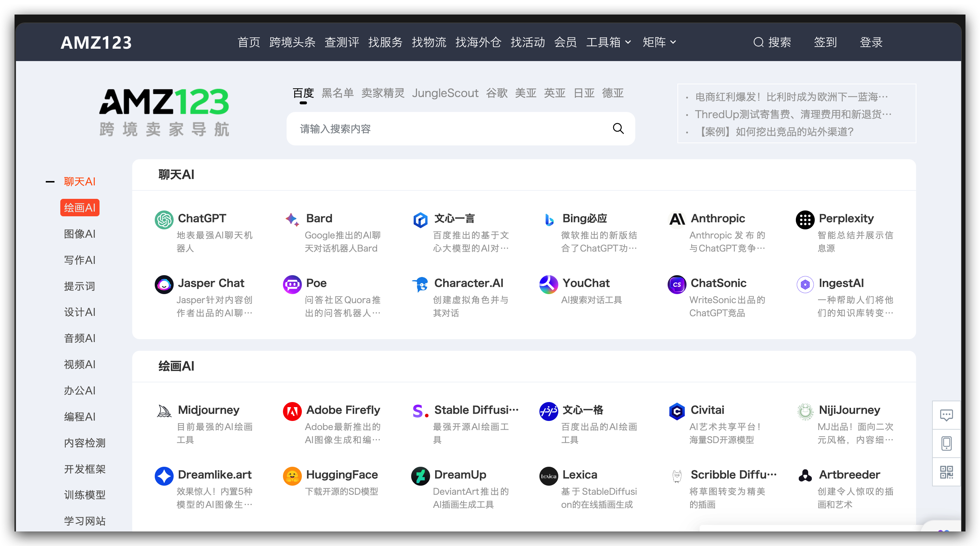Click the HuggingFace emoji icon
This screenshot has width=980, height=546.
292,476
